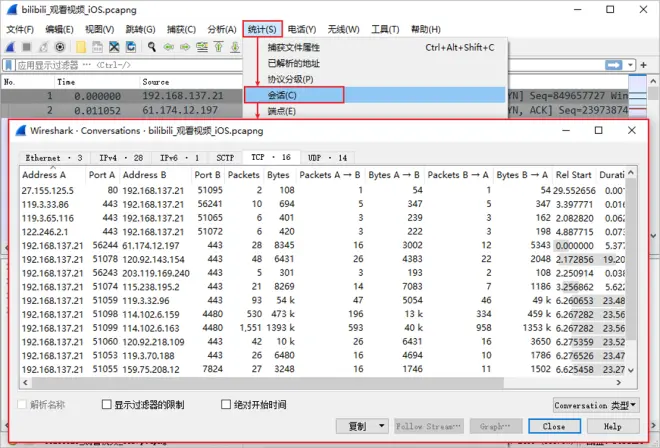Find a packet magnifier icon

point(152,47)
